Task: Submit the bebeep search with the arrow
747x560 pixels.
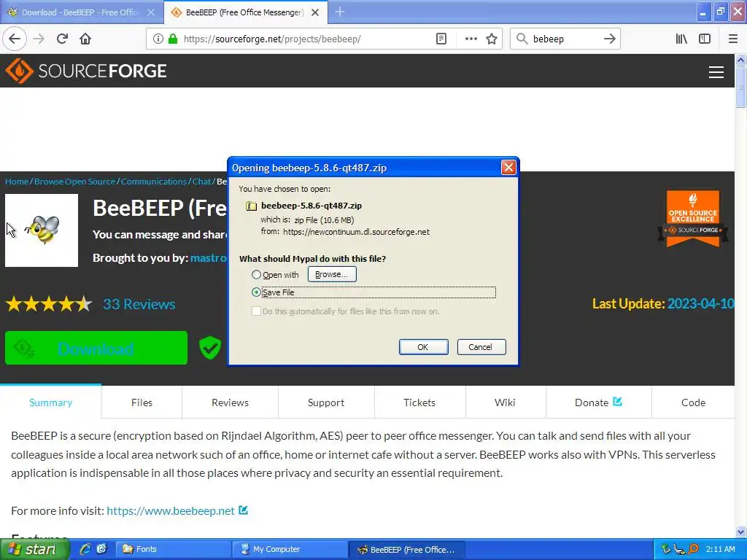Action: click(610, 39)
